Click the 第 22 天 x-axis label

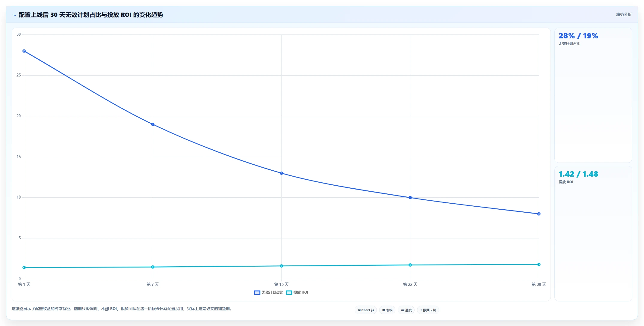click(x=410, y=284)
